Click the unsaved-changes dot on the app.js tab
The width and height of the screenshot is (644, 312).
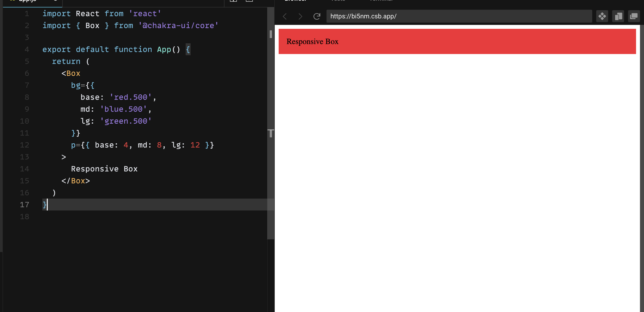pos(55,1)
